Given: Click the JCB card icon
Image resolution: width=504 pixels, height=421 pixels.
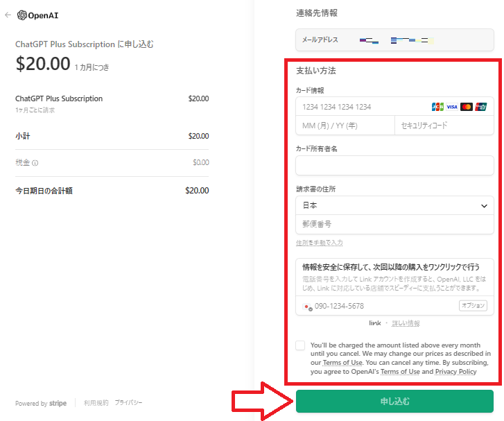Looking at the screenshot, I should point(437,107).
